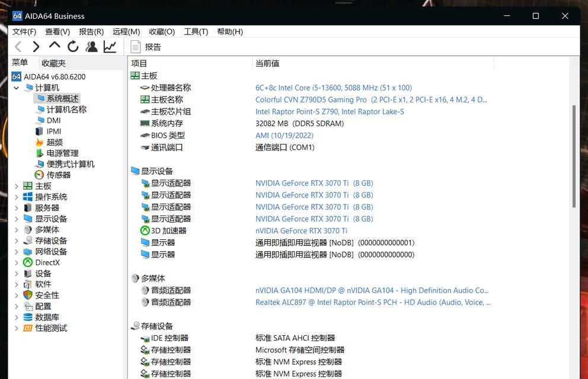The height and width of the screenshot is (379, 588).
Task: Click the 安全性 shield icon in tree
Action: (28, 295)
